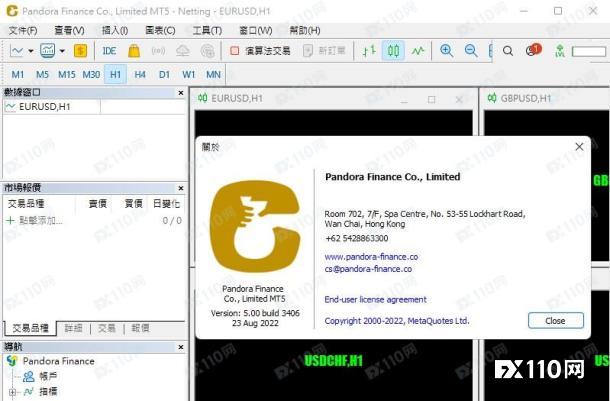Click the GBPUSD,H1 chart window title
Screen dimensions: 610x401
point(526,98)
